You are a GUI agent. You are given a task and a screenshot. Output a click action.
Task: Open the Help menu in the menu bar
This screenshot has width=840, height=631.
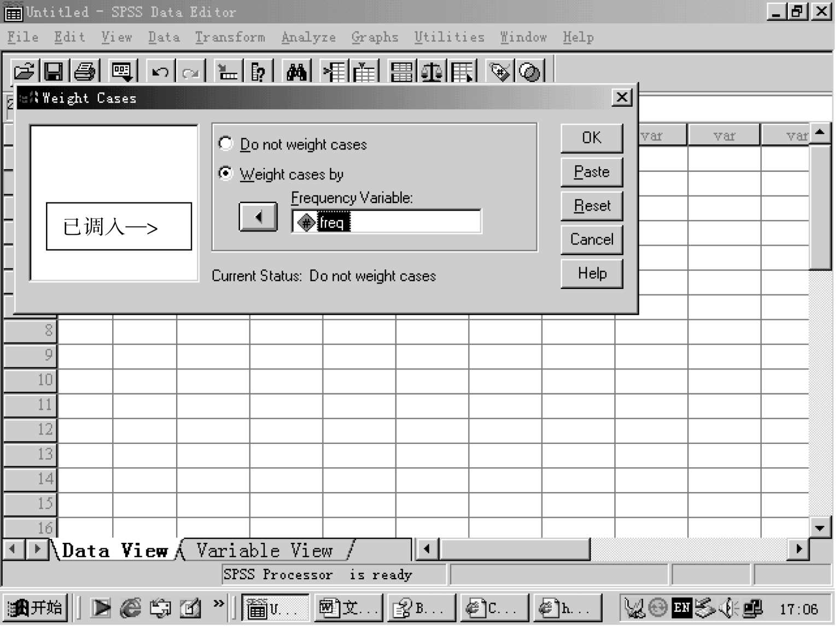click(579, 37)
